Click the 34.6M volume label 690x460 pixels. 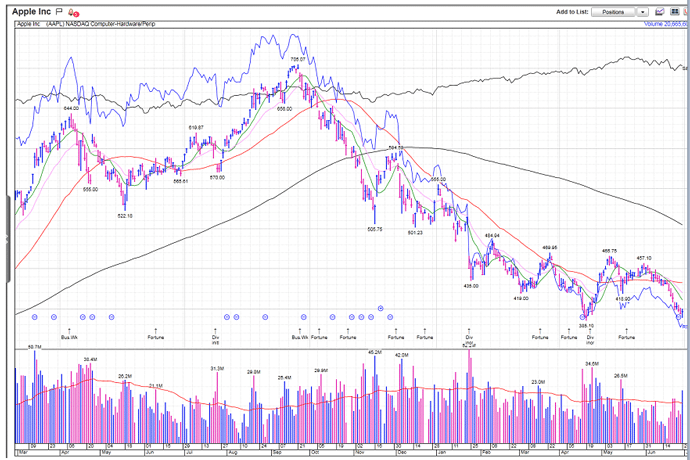(592, 364)
